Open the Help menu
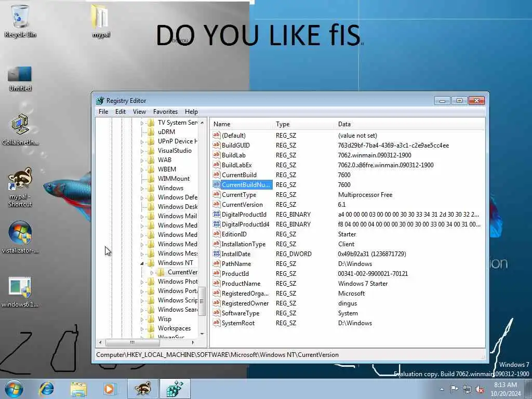 (191, 112)
